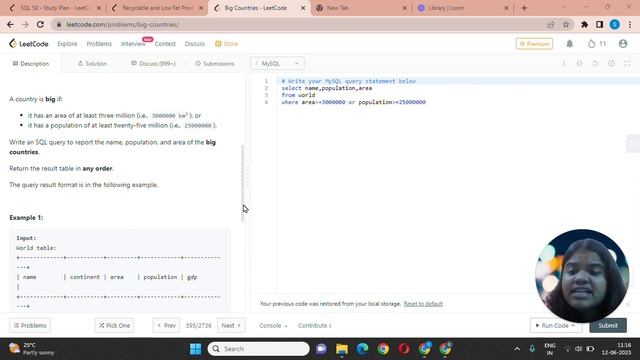Viewport: 640px width, 360px height.
Task: Open the Contest nav item
Action: tap(165, 44)
